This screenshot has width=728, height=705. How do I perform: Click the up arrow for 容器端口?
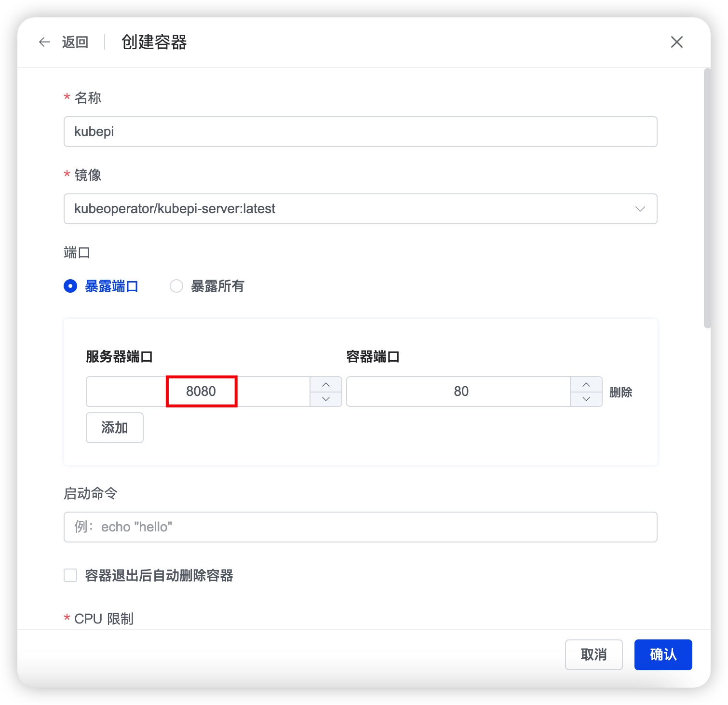pos(586,384)
